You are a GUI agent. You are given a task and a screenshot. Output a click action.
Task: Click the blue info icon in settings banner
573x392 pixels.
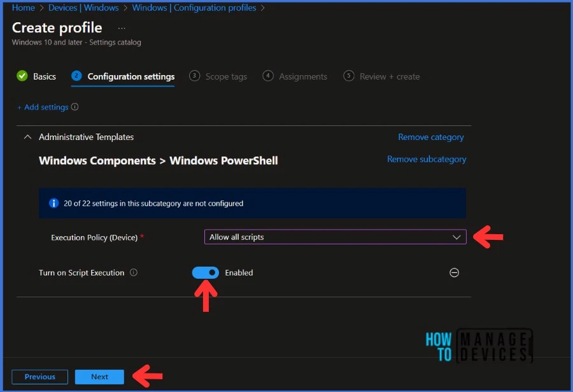pos(53,203)
